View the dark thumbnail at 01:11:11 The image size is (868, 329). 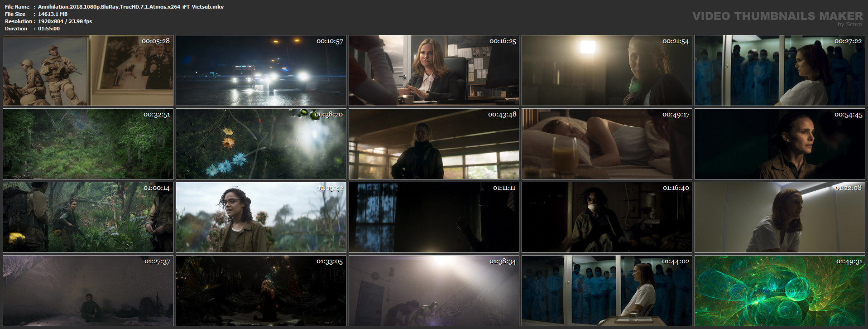point(434,217)
